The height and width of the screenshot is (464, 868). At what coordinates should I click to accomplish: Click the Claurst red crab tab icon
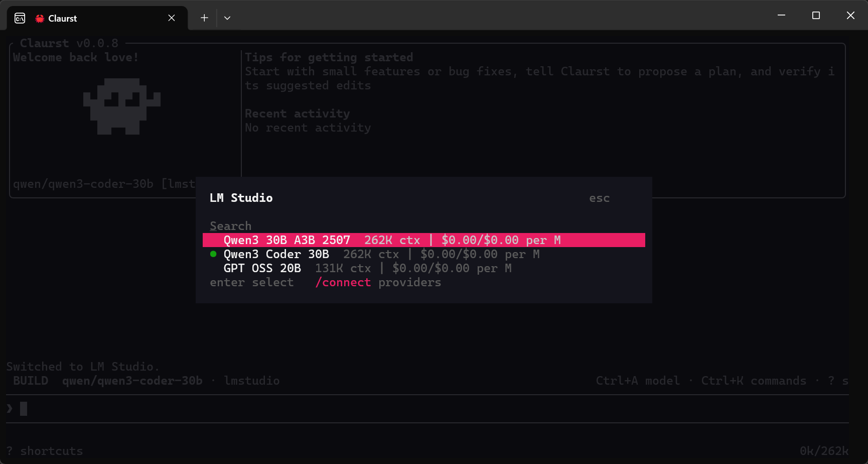coord(40,19)
